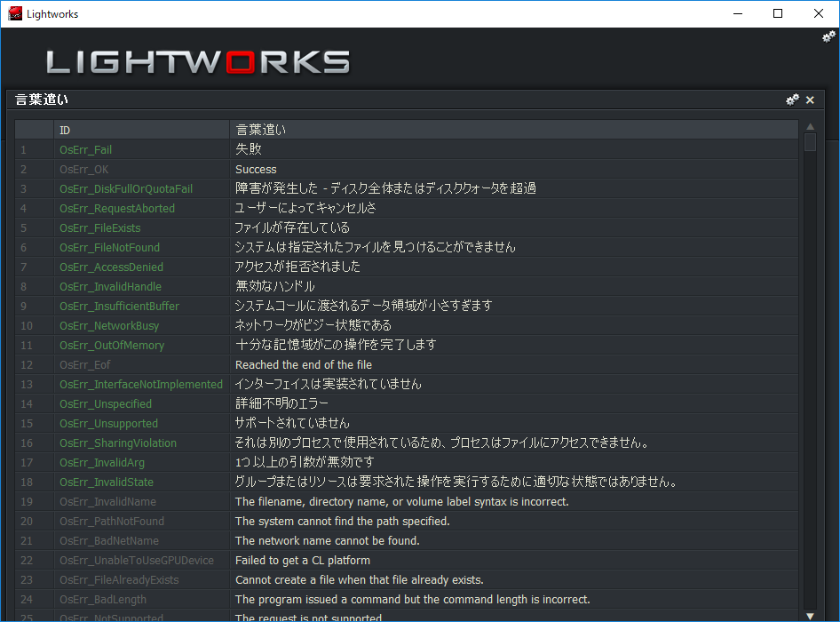Click row number 24 cell
Image resolution: width=840 pixels, height=622 pixels.
click(35, 600)
